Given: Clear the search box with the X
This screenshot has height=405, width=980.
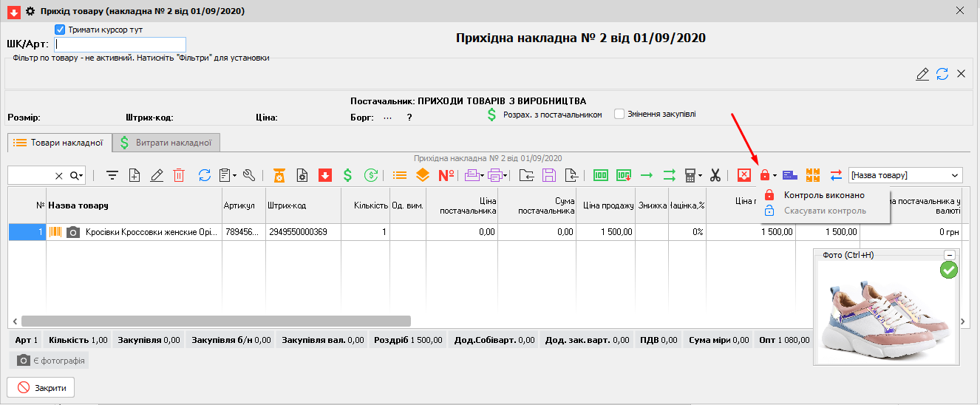Looking at the screenshot, I should coord(59,175).
